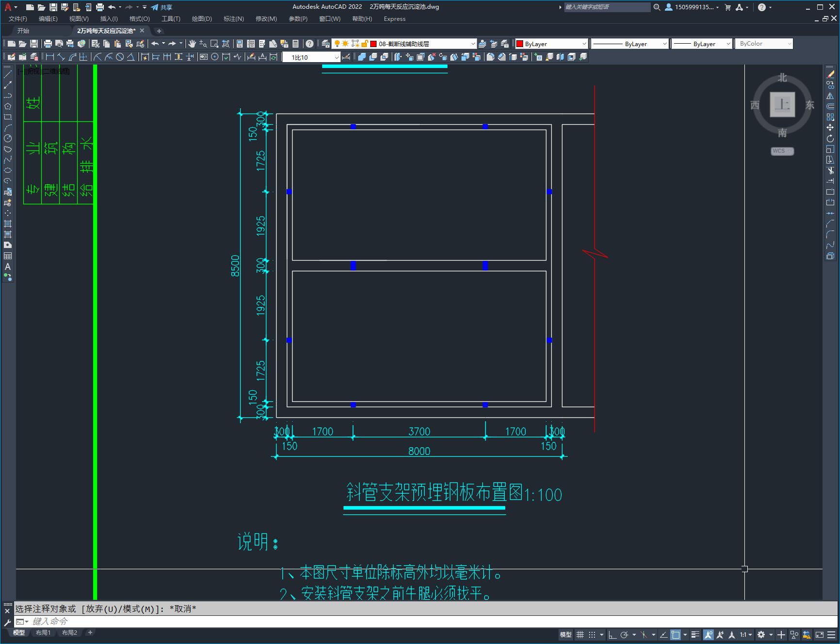
Task: Open Layer Properties Manager icon
Action: coord(326,44)
